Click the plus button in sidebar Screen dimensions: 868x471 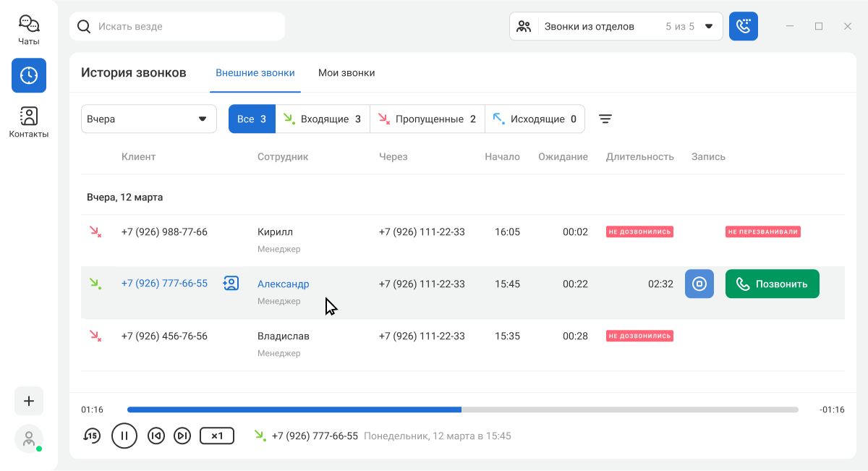(x=29, y=401)
